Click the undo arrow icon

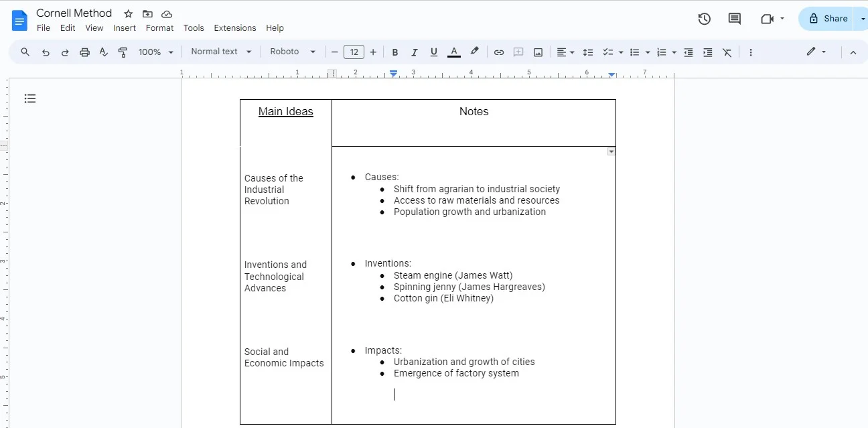click(x=46, y=52)
